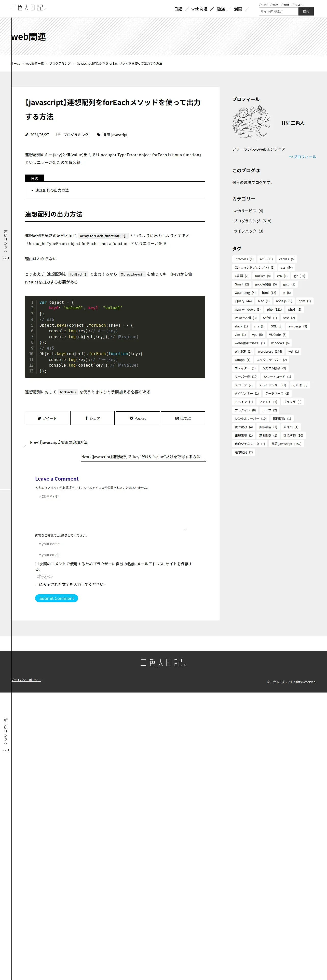This screenshot has width=327, height=980.
Task: Open the 日記 menu in header
Action: click(x=178, y=9)
